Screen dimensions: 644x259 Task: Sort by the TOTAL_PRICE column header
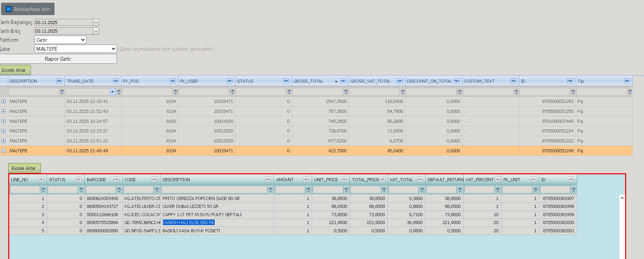(x=366, y=180)
